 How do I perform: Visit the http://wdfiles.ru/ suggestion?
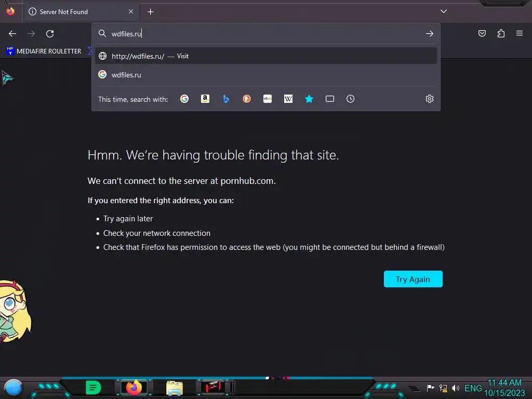point(266,56)
